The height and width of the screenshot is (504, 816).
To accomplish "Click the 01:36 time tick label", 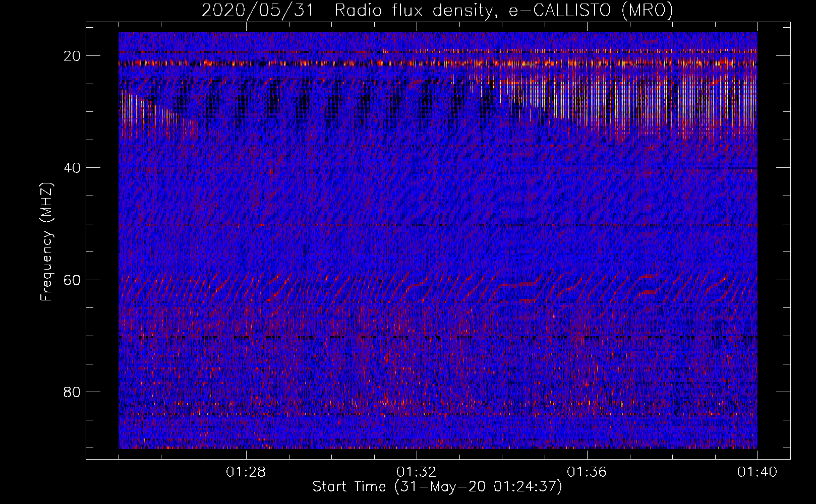I will point(587,472).
